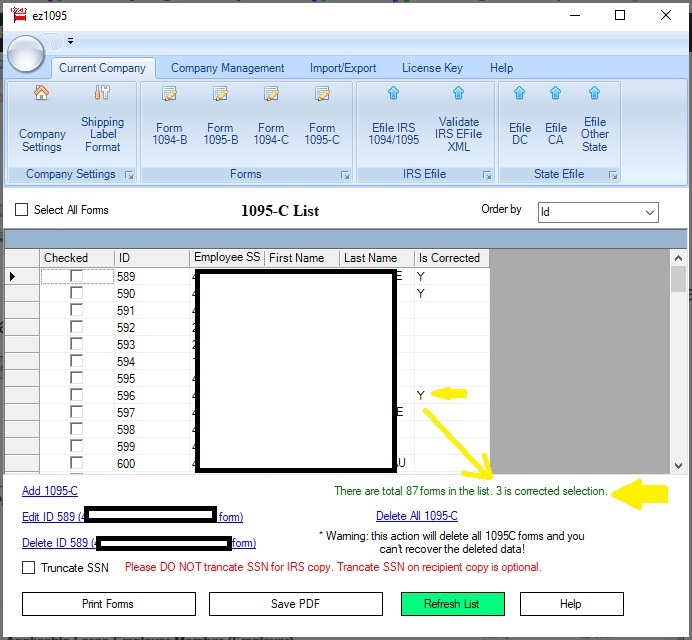Click the list's vertical scrollbar
Image resolution: width=692 pixels, height=640 pixels.
point(678,360)
